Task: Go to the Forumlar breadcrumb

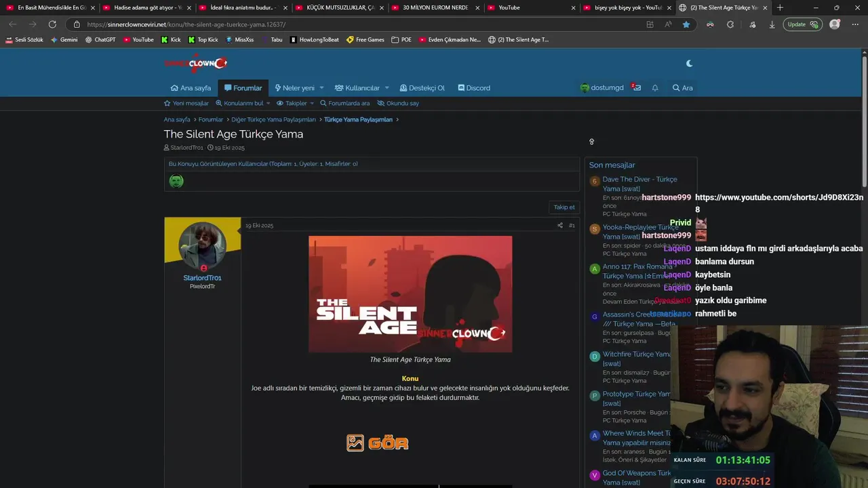Action: pyautogui.click(x=211, y=120)
